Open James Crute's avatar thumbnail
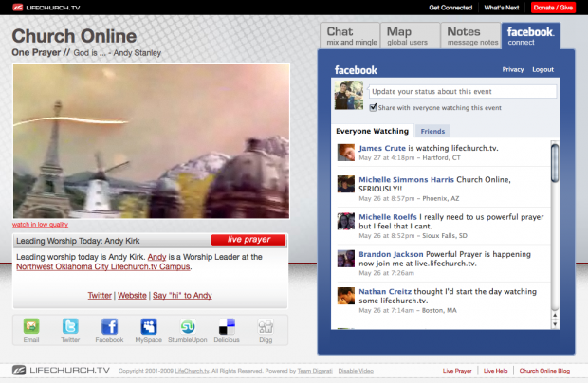Image resolution: width=588 pixels, height=383 pixels. coord(346,153)
